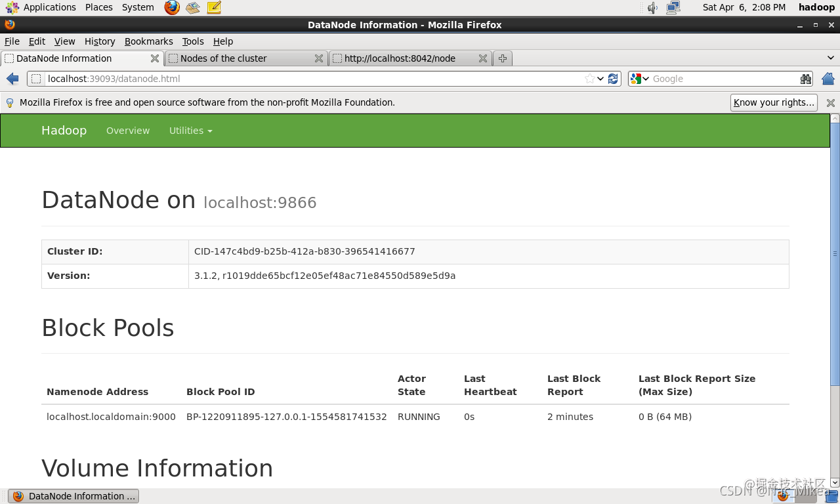The image size is (840, 504).
Task: Click the Know your rights button
Action: point(774,102)
